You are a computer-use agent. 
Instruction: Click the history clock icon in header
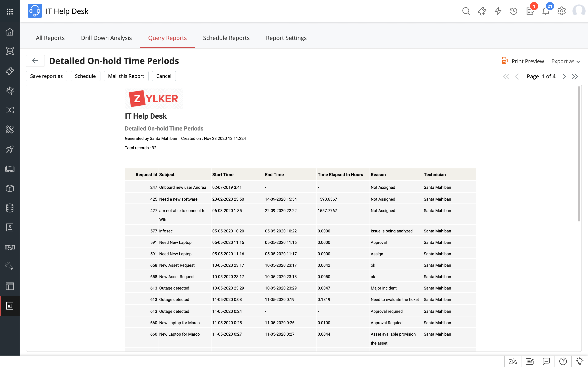(x=513, y=11)
